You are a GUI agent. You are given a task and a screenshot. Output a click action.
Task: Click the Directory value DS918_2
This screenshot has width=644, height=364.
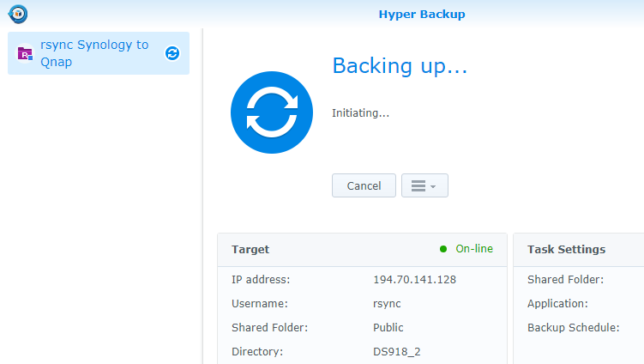coord(397,352)
